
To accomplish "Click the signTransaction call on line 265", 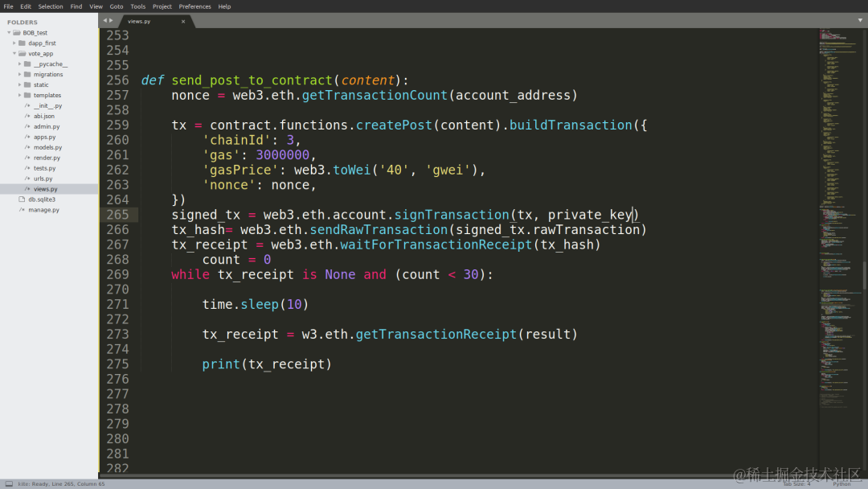I will click(x=452, y=215).
